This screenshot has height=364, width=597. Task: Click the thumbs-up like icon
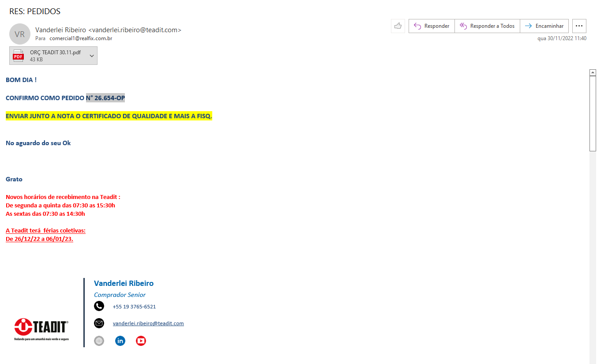[398, 26]
